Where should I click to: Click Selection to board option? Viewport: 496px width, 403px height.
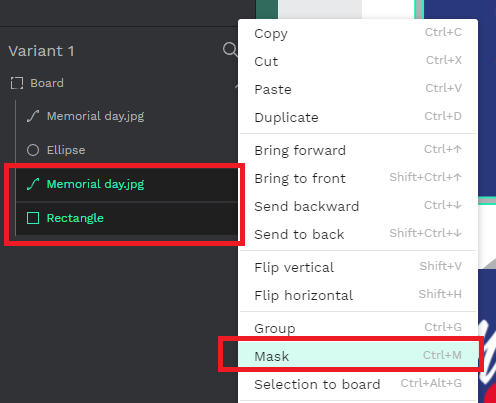click(x=358, y=384)
